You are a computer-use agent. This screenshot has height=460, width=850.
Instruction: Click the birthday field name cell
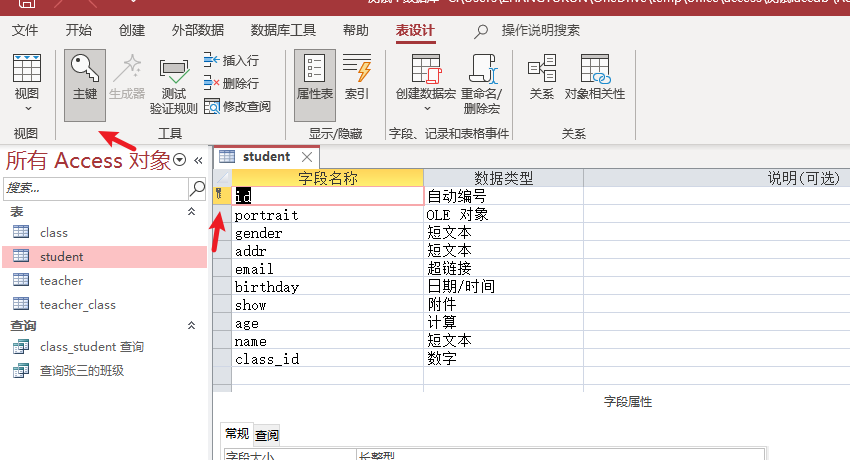tap(327, 286)
